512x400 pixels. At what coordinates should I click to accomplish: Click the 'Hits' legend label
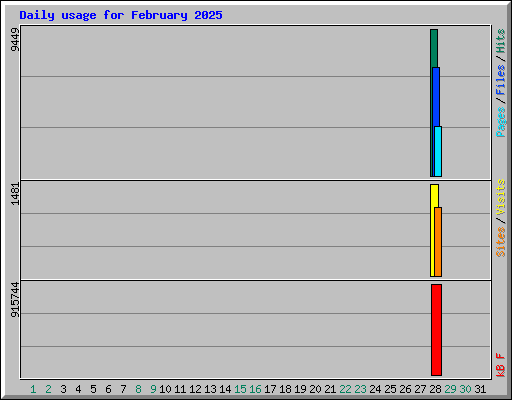point(500,41)
